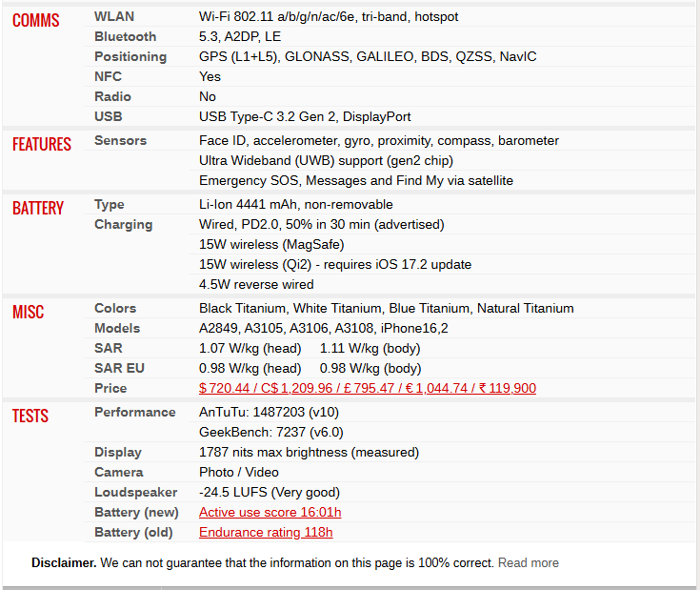Click the 15W wireless (Qi2) text
Image resolution: width=700 pixels, height=590 pixels.
tap(335, 264)
